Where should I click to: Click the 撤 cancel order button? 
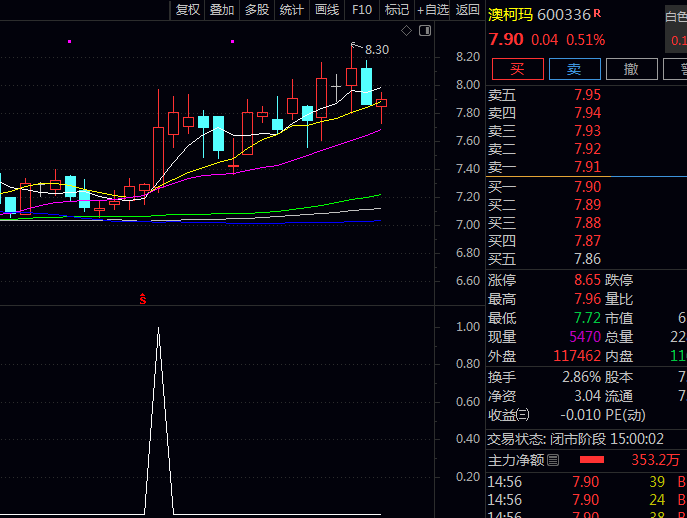tap(631, 69)
